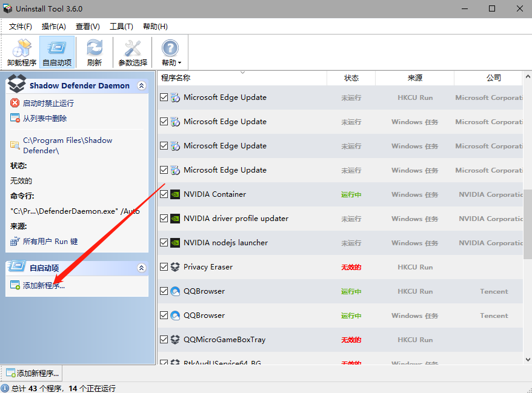Click the Uninstall Tool title bar icon
Screen dimensions: 532x393
7,8
